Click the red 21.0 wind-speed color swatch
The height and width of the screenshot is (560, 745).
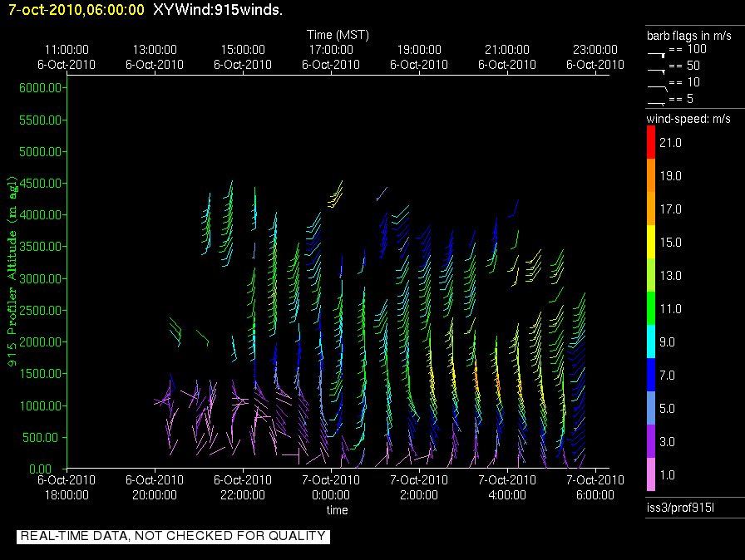[651, 142]
